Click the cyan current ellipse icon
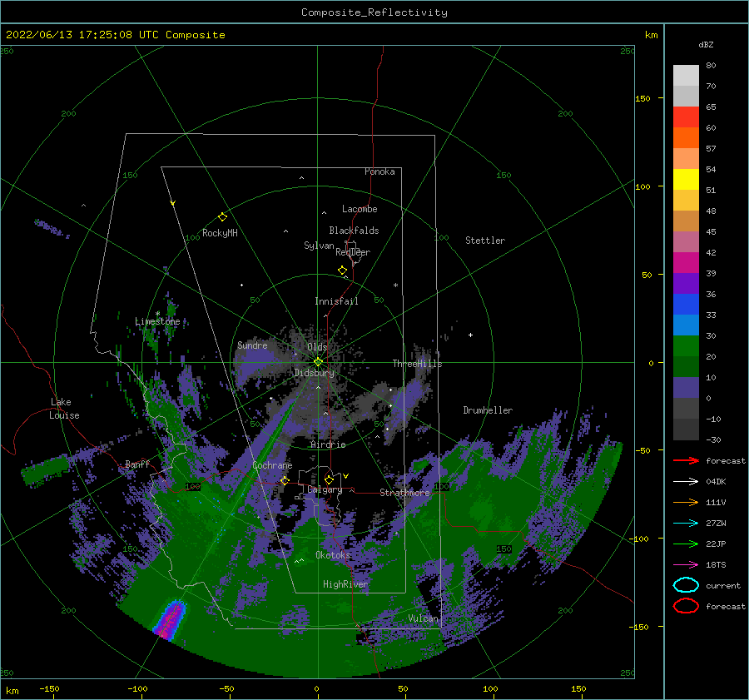Screen dimensions: 749x700 (x=686, y=585)
